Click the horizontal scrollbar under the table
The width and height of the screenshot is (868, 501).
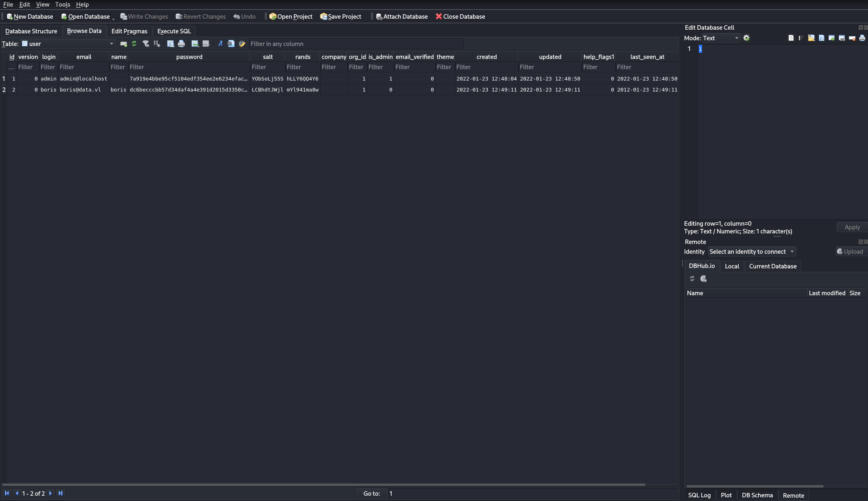pos(323,484)
